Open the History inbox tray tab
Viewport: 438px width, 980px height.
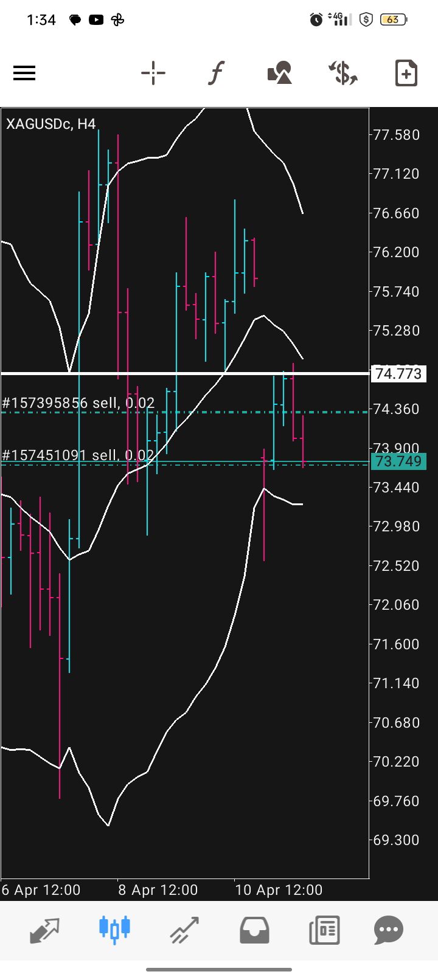(254, 930)
